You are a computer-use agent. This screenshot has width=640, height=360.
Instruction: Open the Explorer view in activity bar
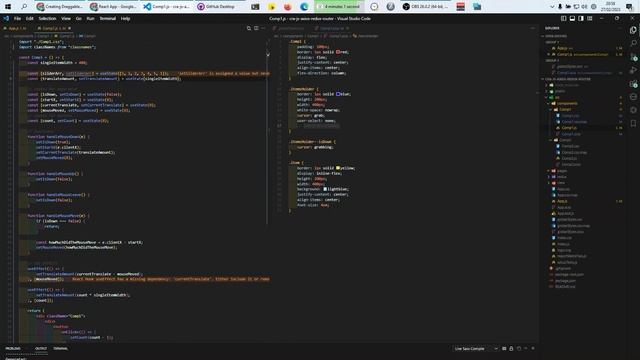tap(633, 30)
